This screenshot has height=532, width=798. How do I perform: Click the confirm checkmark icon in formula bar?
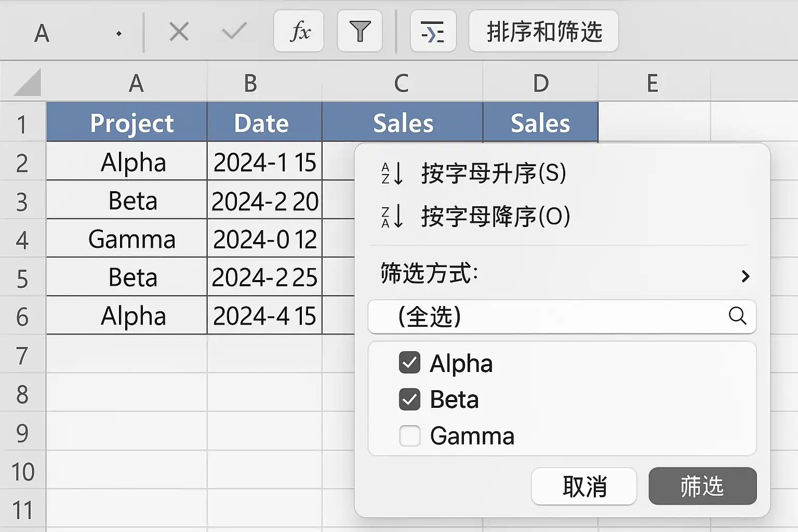pos(234,32)
